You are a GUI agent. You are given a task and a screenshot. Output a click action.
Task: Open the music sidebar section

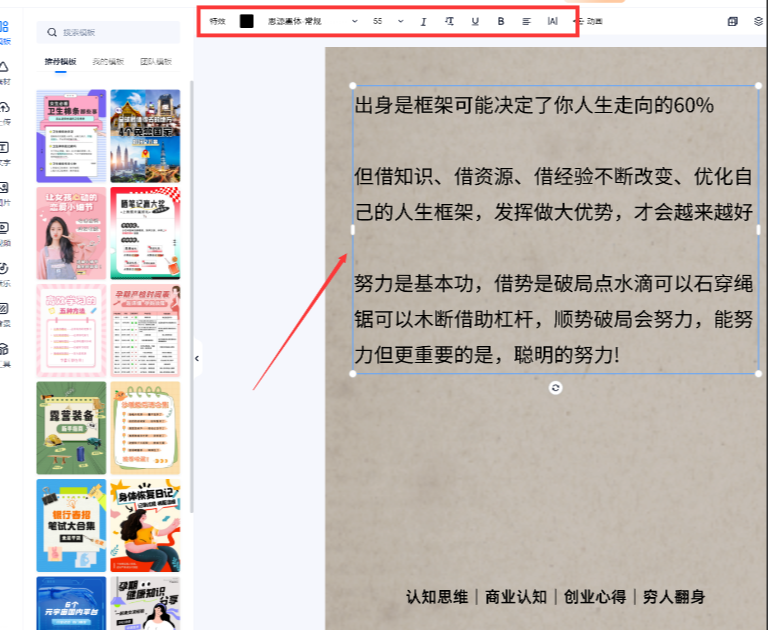pos(4,274)
